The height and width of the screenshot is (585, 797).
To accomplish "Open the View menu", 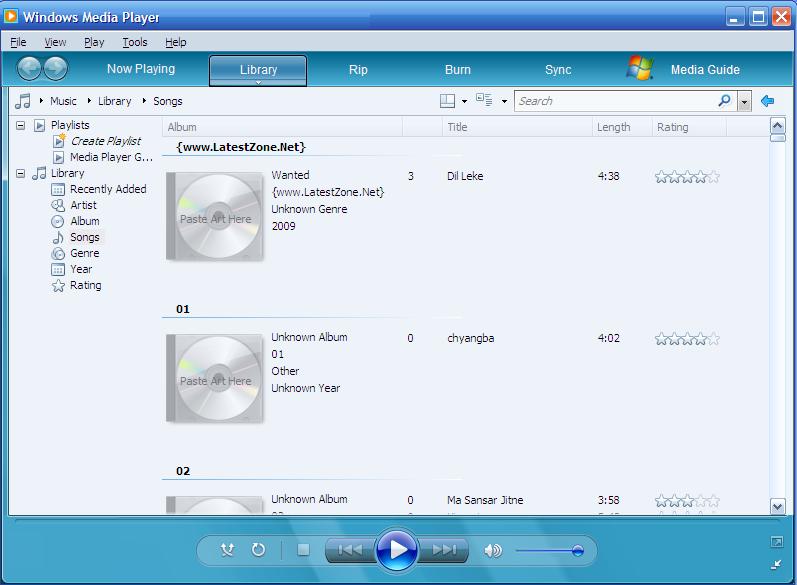I will (55, 42).
